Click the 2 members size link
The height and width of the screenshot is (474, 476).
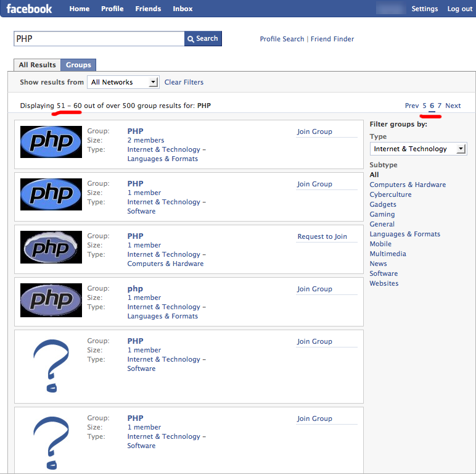[x=146, y=140]
